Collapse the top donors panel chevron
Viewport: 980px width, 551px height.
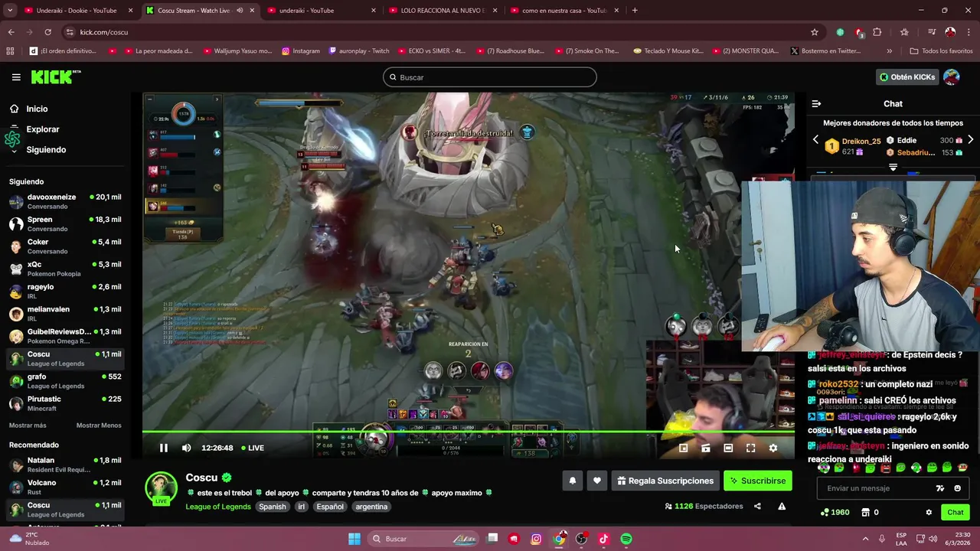click(x=893, y=166)
